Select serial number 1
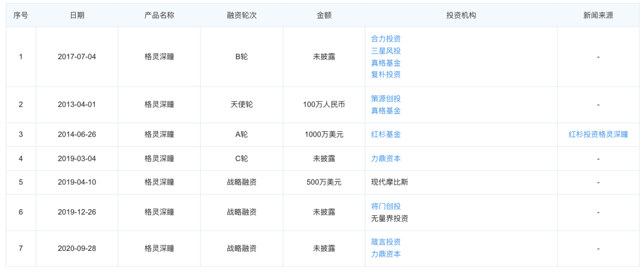This screenshot has height=273, width=644. (21, 57)
